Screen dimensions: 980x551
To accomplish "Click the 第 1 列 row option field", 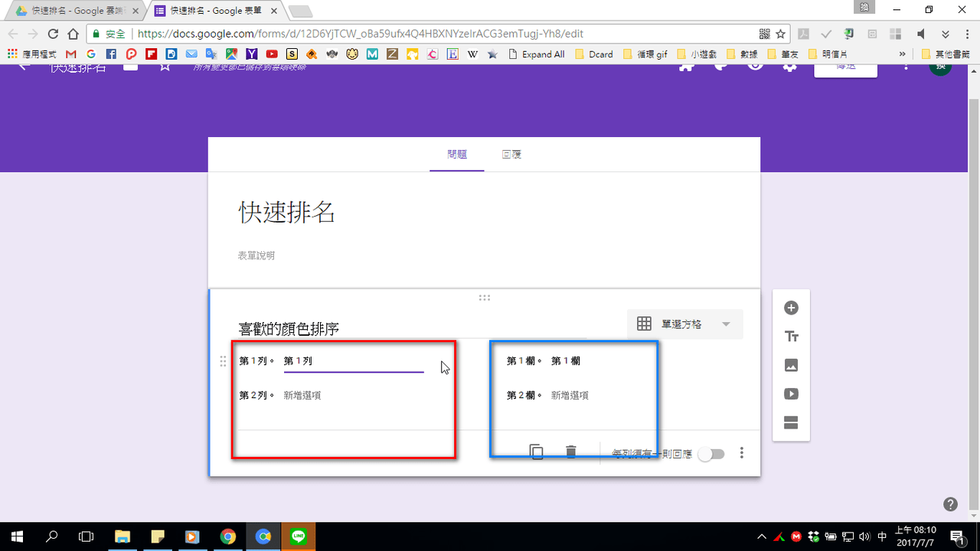I will [x=354, y=361].
